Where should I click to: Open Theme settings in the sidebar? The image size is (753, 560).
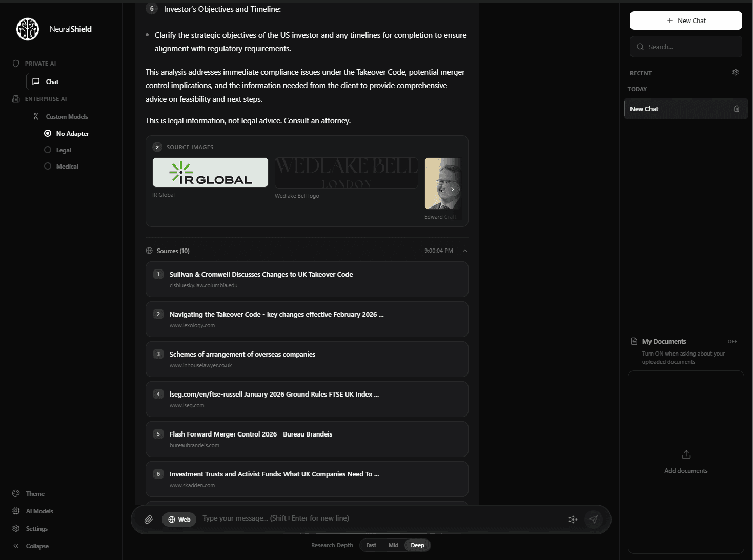[35, 493]
